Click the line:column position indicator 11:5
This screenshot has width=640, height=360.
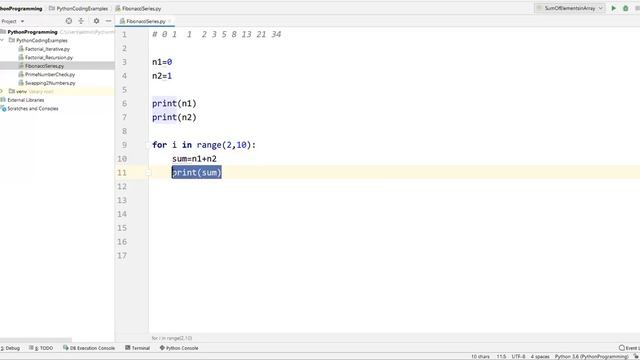tap(501, 357)
